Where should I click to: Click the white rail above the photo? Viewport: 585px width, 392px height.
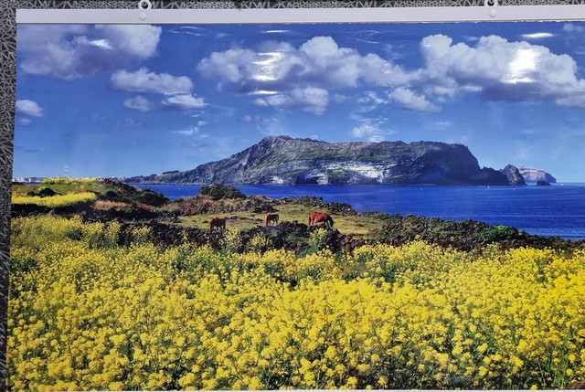point(302,15)
